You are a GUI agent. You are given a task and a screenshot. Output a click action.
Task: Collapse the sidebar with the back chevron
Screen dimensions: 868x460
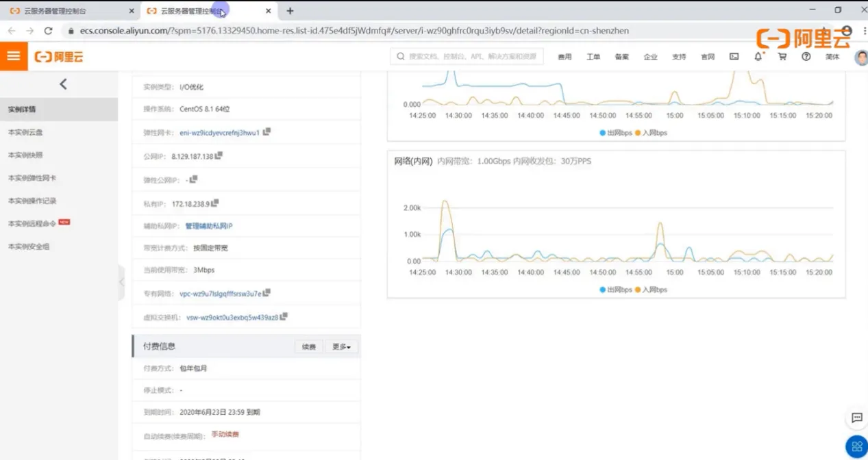pyautogui.click(x=63, y=84)
